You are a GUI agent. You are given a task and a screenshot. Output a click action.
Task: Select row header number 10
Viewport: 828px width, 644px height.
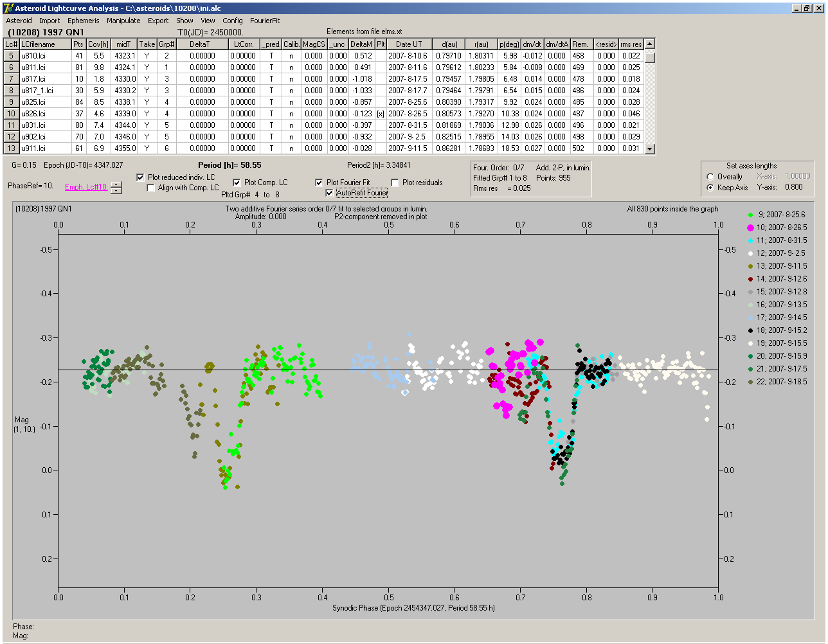pos(12,114)
